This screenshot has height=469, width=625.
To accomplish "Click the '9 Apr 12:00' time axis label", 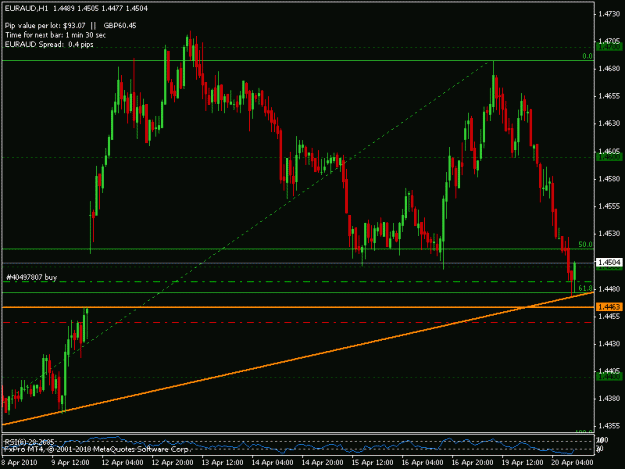I will pyautogui.click(x=70, y=462).
